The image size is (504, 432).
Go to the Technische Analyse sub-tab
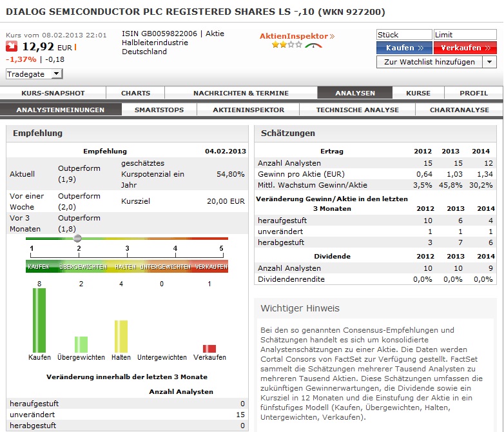pos(357,110)
